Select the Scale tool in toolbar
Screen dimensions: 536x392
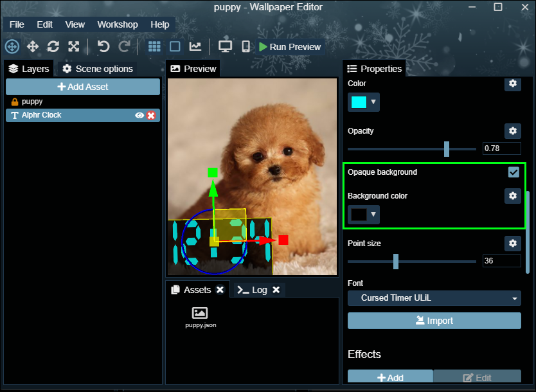click(x=73, y=46)
